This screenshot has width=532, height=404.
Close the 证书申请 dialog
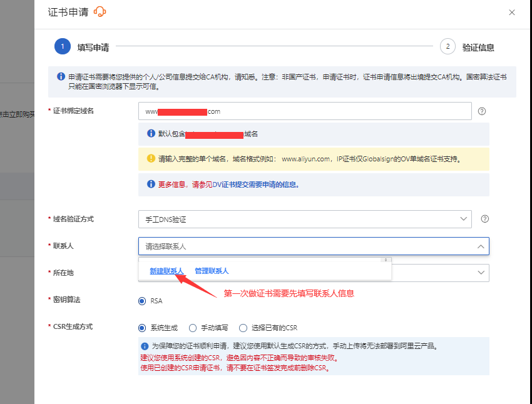point(512,13)
